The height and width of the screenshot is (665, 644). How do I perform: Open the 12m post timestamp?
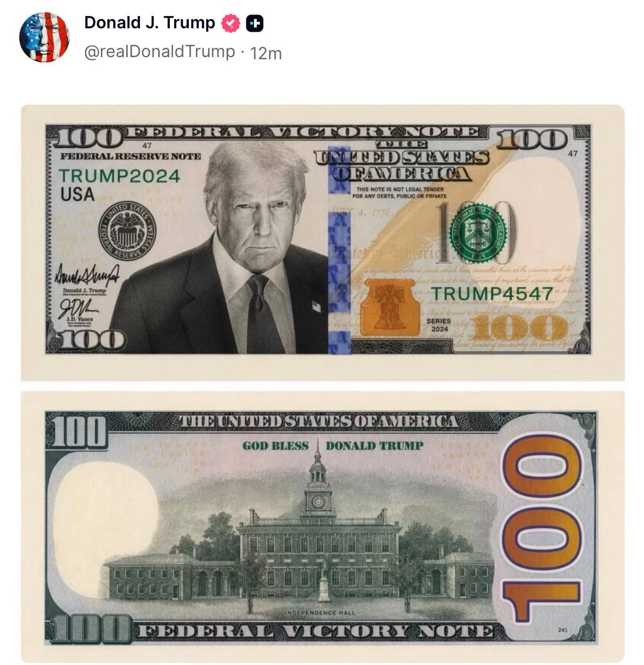click(x=266, y=53)
